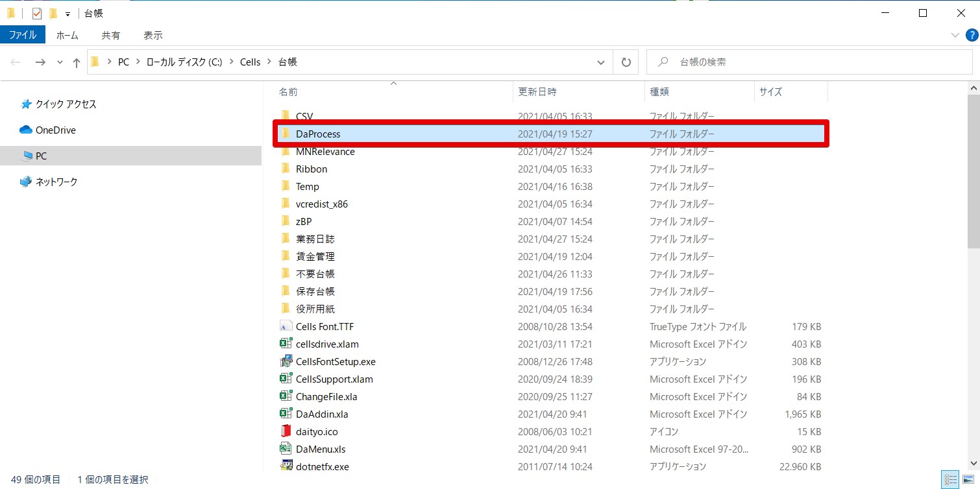Open the CSV folder icon
This screenshot has width=980, height=489.
(x=286, y=116)
